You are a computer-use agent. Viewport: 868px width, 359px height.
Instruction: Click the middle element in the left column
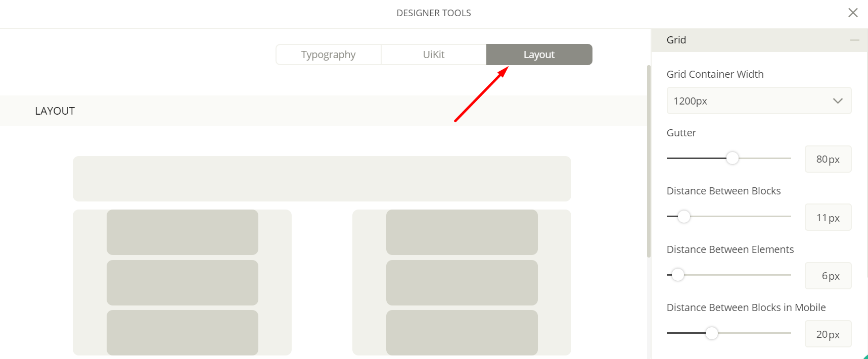pyautogui.click(x=182, y=282)
